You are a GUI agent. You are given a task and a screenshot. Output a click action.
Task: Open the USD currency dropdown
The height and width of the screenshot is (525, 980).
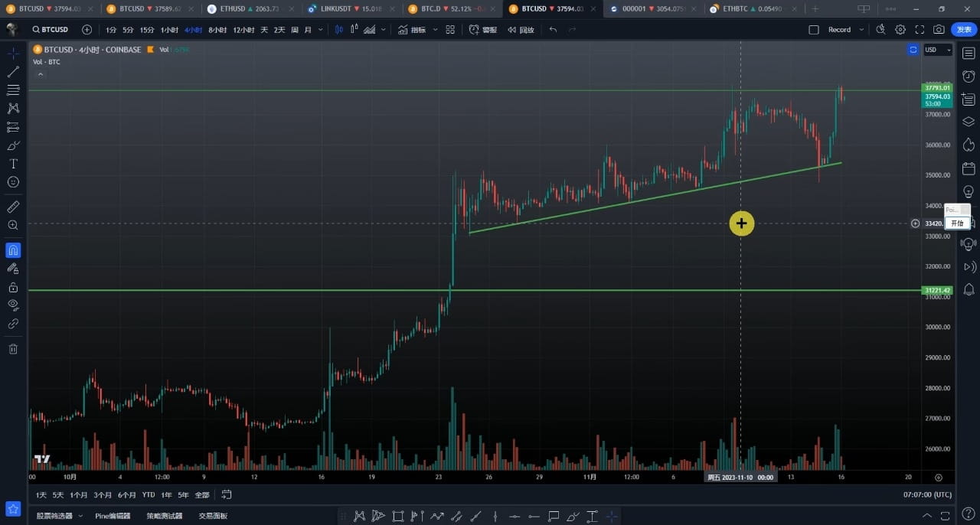938,50
